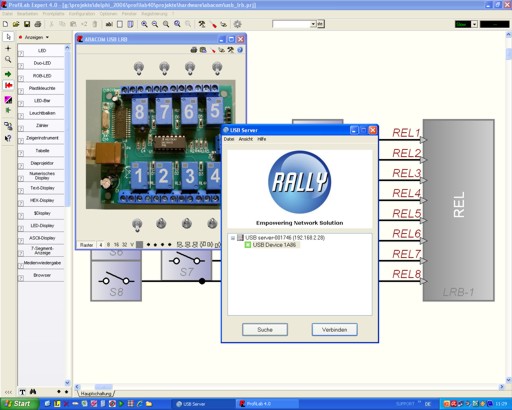This screenshot has height=410, width=512.
Task: Open the dropdown next to toolbar text field
Action: click(x=313, y=24)
